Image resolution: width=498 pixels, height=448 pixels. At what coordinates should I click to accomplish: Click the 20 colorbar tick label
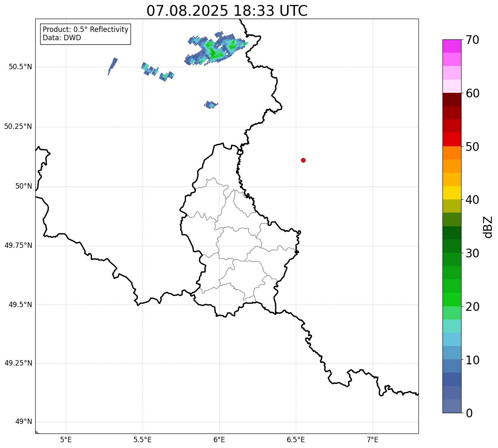(472, 307)
